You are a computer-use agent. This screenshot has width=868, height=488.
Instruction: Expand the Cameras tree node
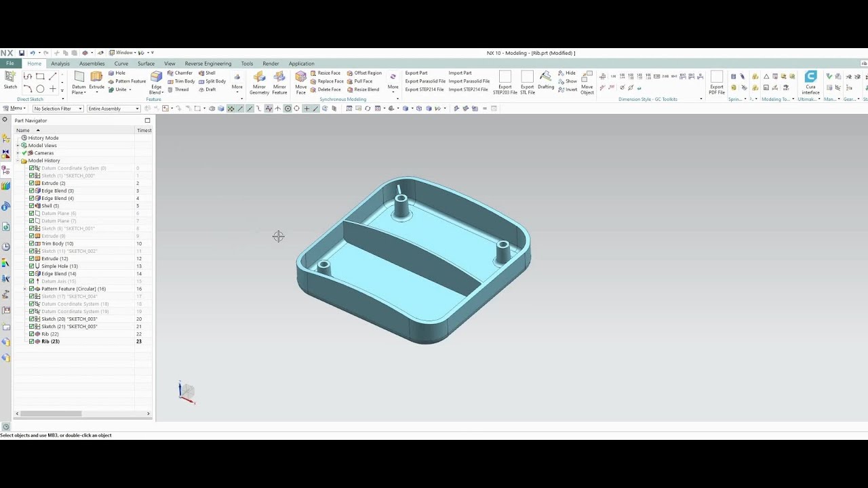(18, 153)
